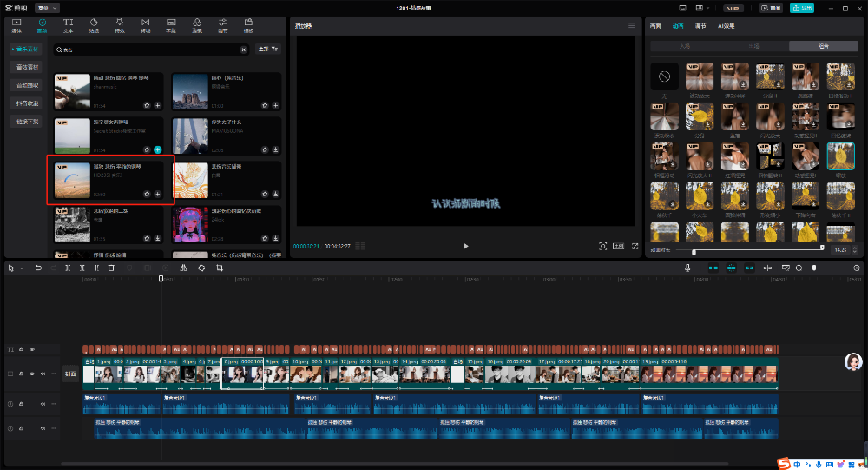
Task: Click the Crop tool in timeline toolbar
Action: point(220,268)
